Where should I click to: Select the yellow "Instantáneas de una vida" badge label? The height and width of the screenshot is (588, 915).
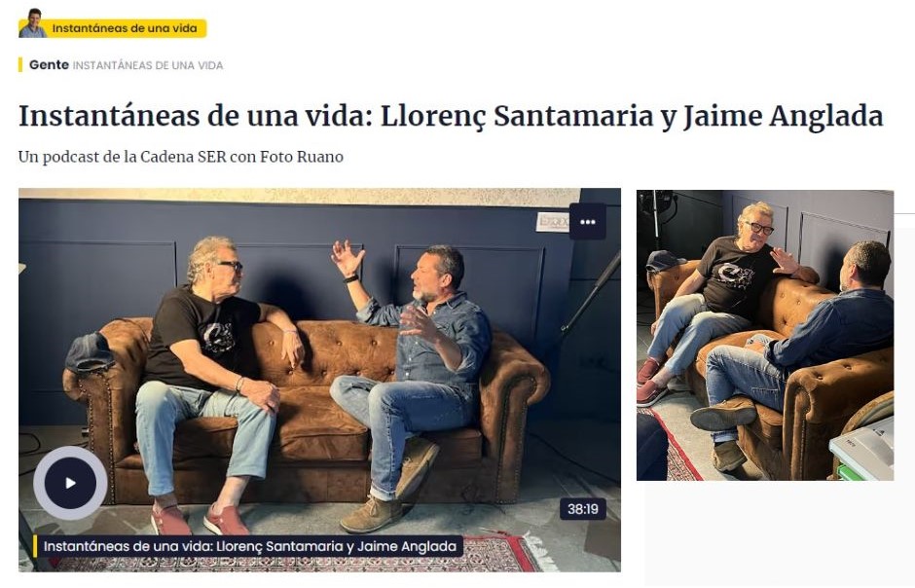(x=125, y=28)
